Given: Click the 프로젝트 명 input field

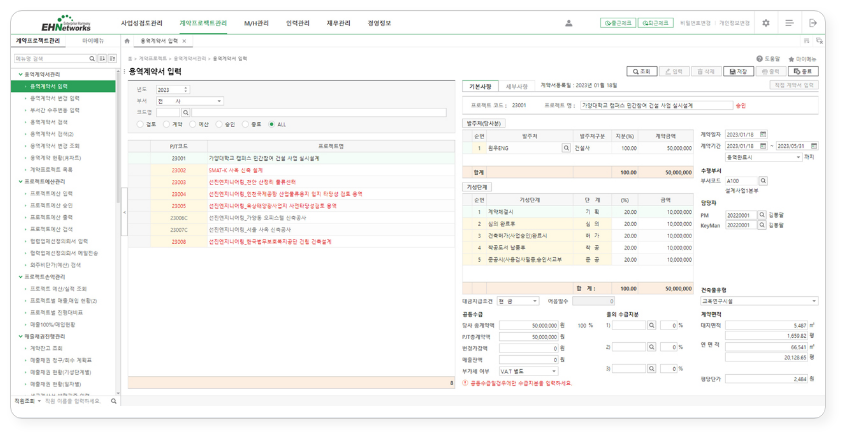Looking at the screenshot, I should 656,104.
